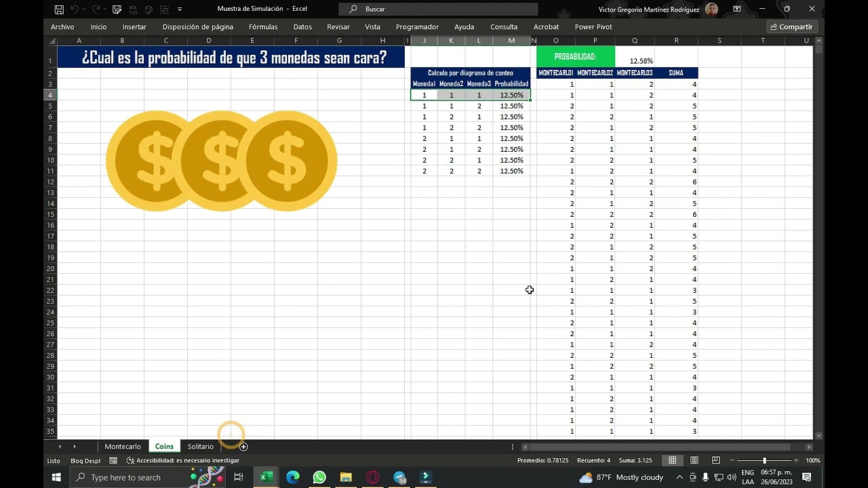Click the zoom slider handle

tap(765, 460)
